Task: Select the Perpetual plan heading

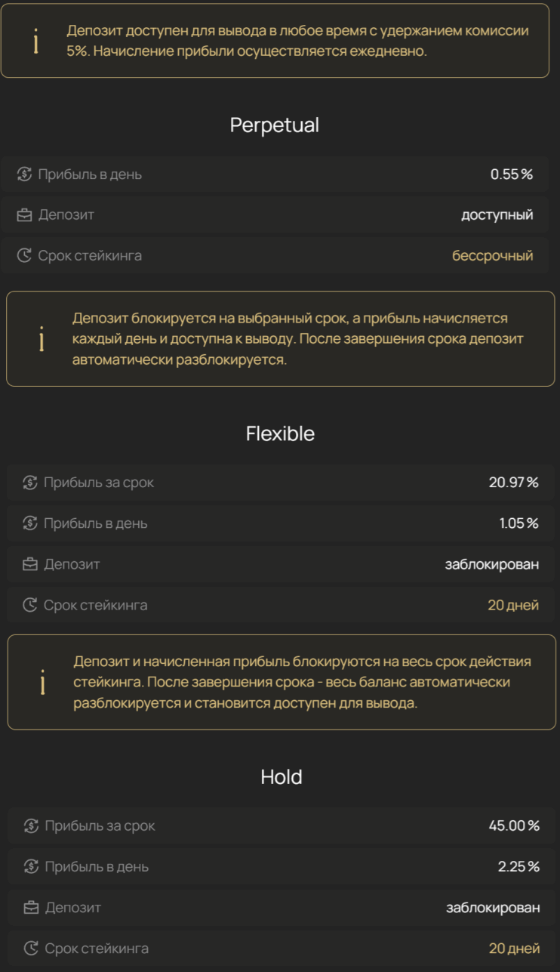Action: point(275,125)
